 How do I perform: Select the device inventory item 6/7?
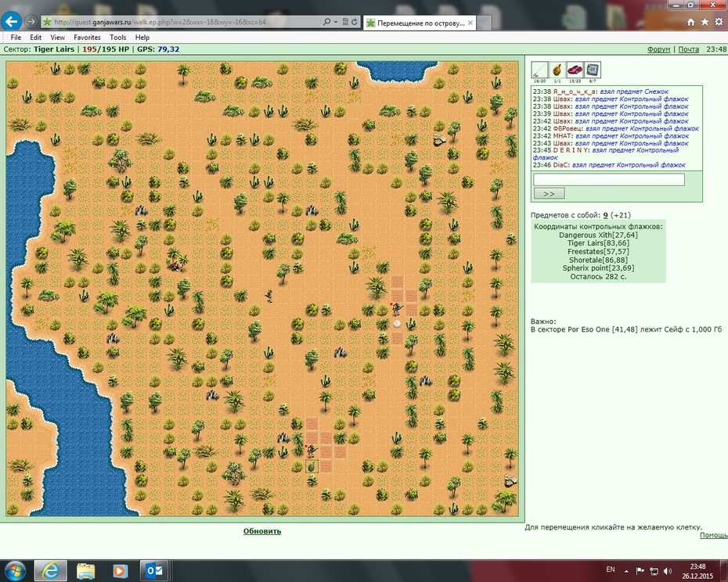[x=593, y=70]
